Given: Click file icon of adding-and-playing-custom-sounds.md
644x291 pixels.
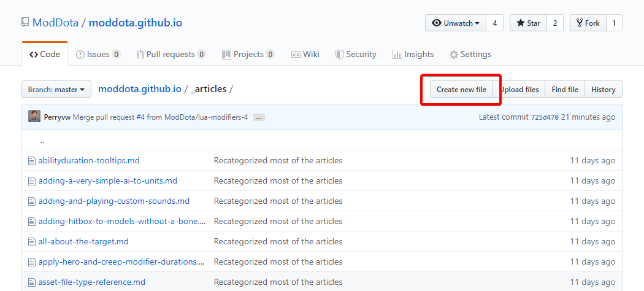Looking at the screenshot, I should pyautogui.click(x=32, y=201).
